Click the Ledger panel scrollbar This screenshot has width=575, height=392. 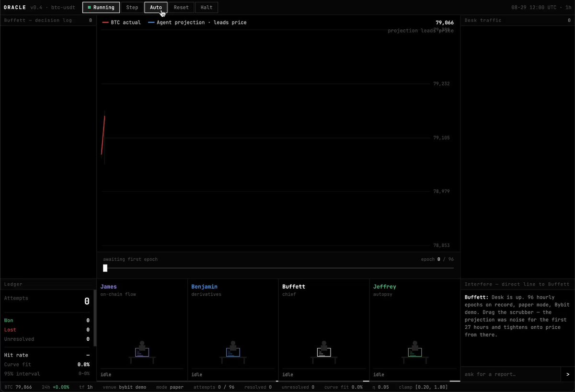point(95,317)
